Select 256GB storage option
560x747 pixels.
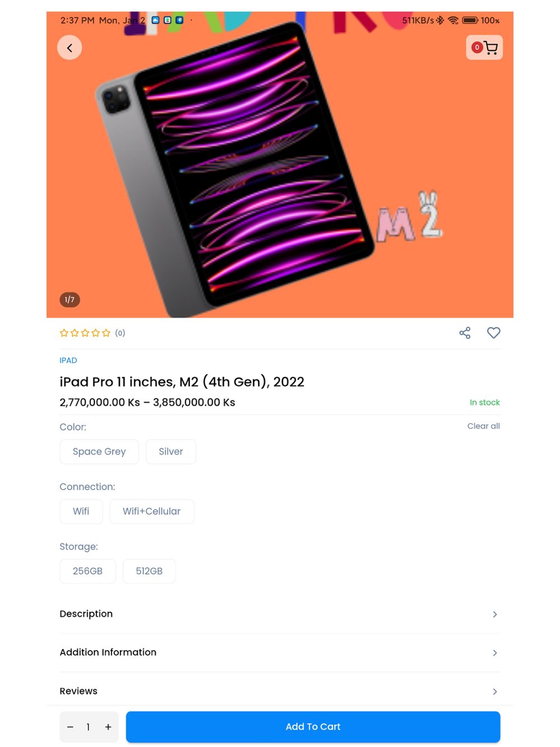(x=88, y=571)
